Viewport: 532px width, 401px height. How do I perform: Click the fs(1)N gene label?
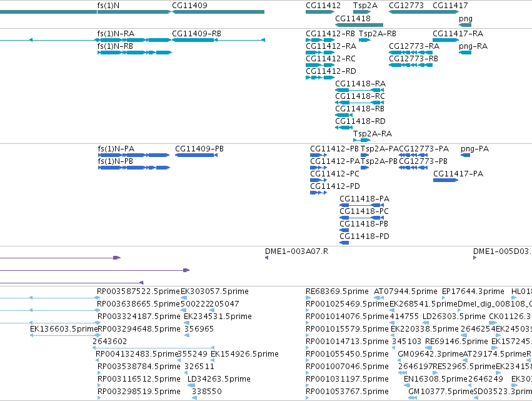click(x=108, y=6)
